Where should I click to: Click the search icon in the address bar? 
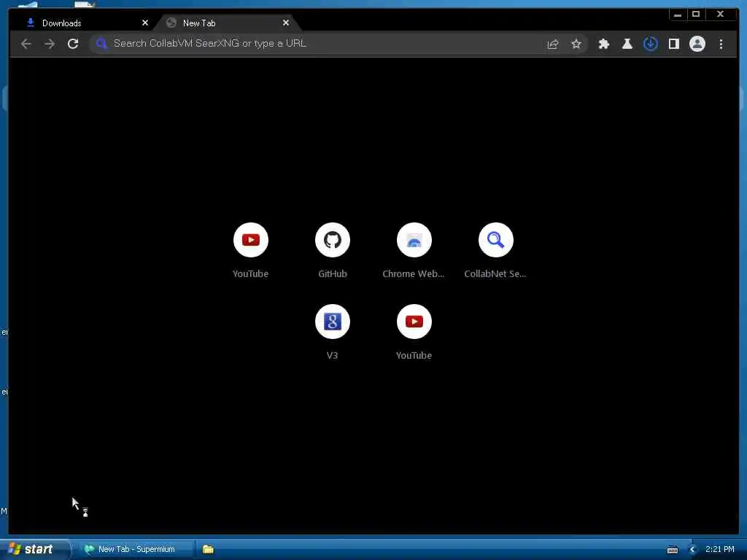click(101, 43)
